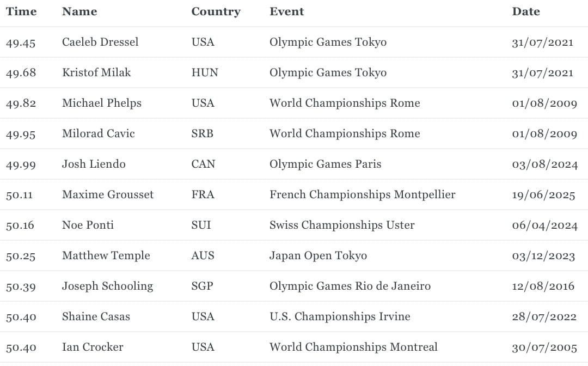Click Noe Ponti's 50.16 time
Viewport: 588px width, 366px height.
click(20, 225)
